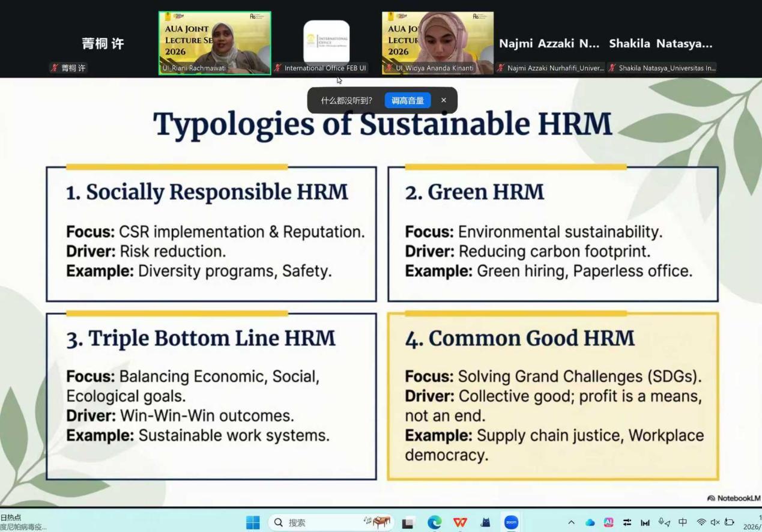This screenshot has width=762, height=532.
Task: Click the Windows Start button
Action: (x=253, y=522)
